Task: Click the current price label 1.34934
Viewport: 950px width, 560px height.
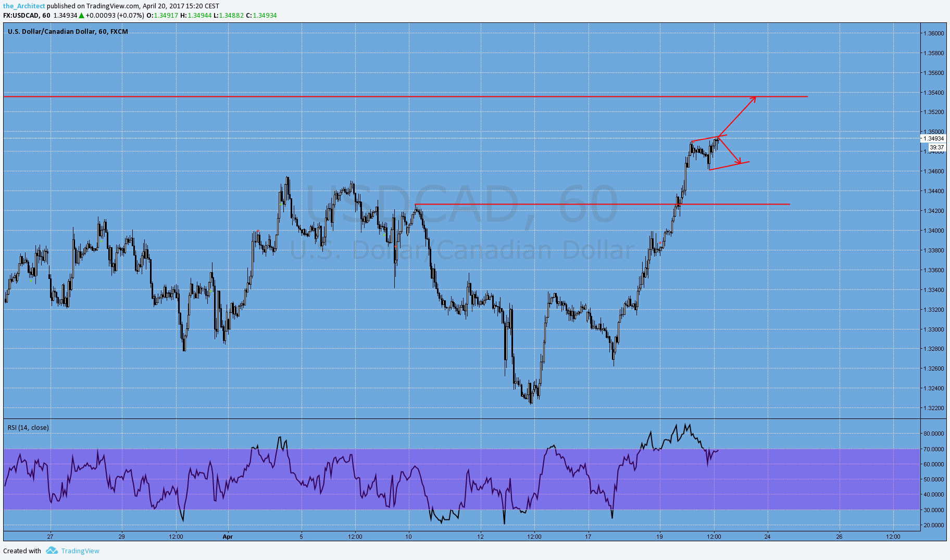Action: click(x=933, y=138)
